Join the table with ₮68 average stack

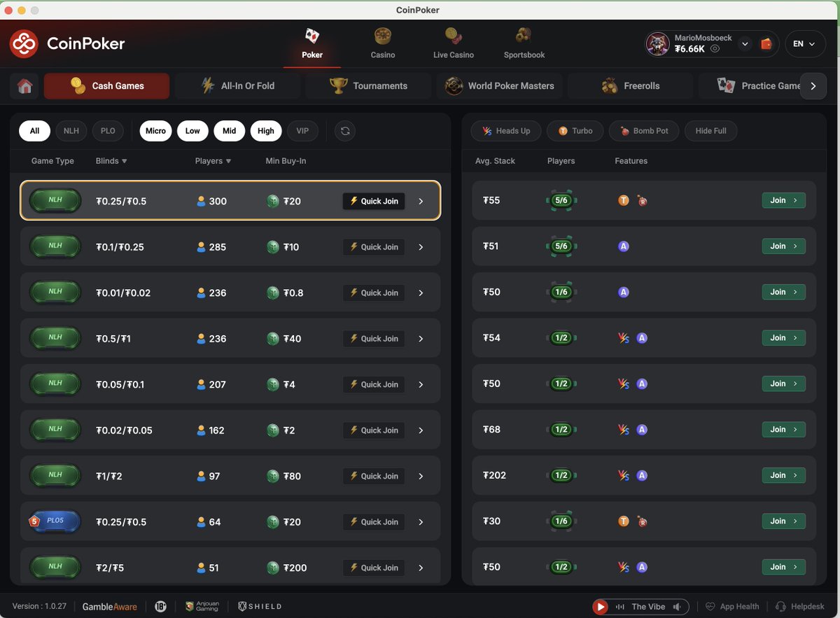(783, 430)
